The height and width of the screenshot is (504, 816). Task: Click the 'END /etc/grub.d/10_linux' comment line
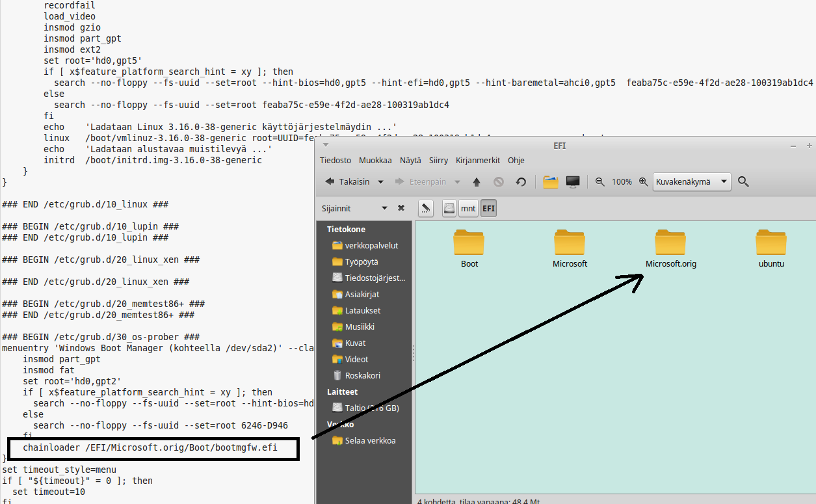(x=85, y=204)
